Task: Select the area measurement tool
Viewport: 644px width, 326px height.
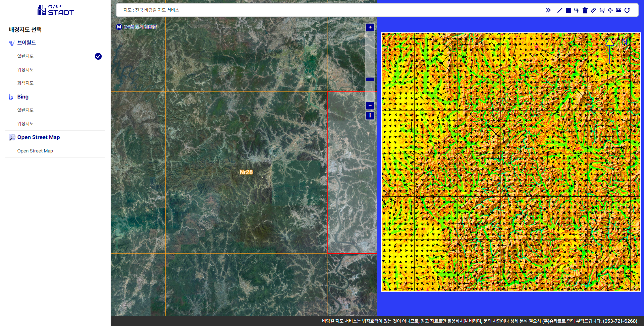Action: point(602,10)
